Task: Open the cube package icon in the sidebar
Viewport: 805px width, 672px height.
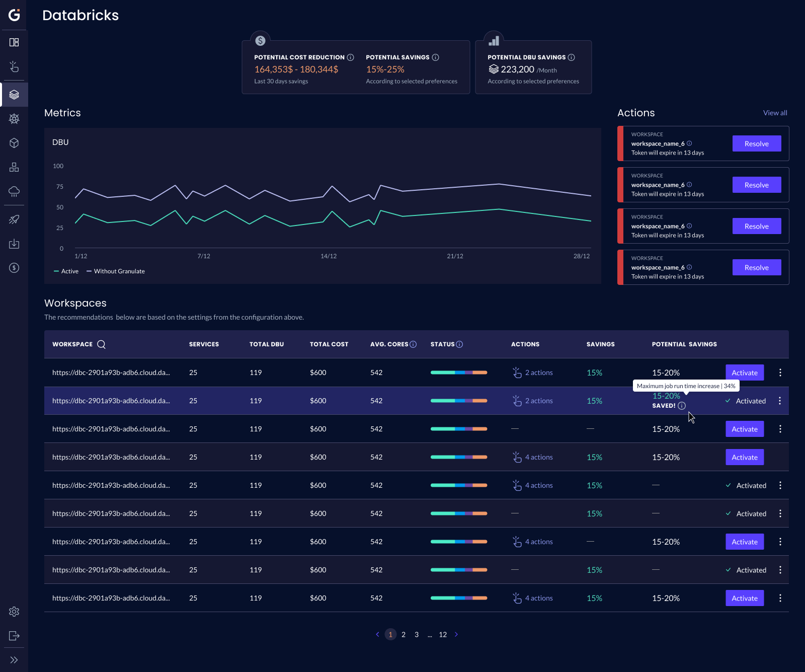Action: tap(14, 143)
